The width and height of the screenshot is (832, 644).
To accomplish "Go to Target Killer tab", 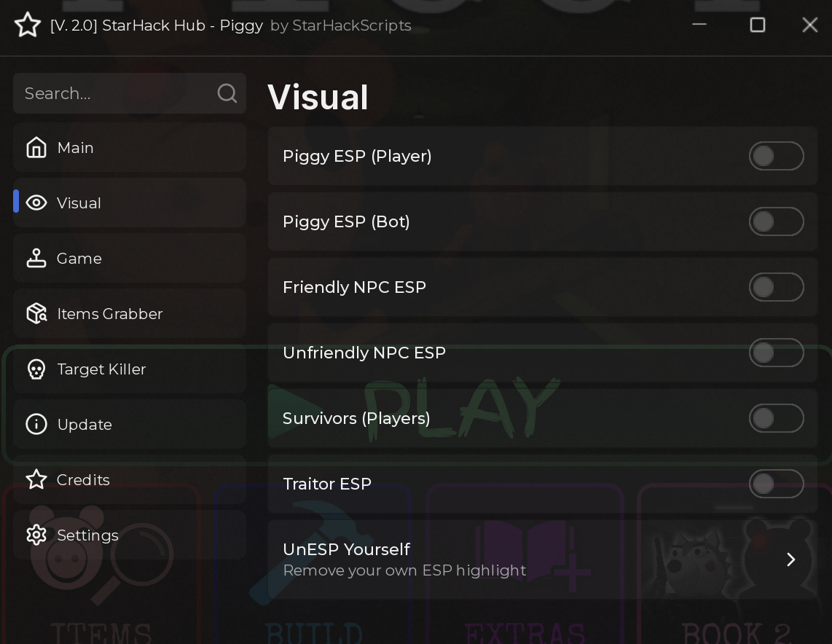I will pyautogui.click(x=130, y=369).
